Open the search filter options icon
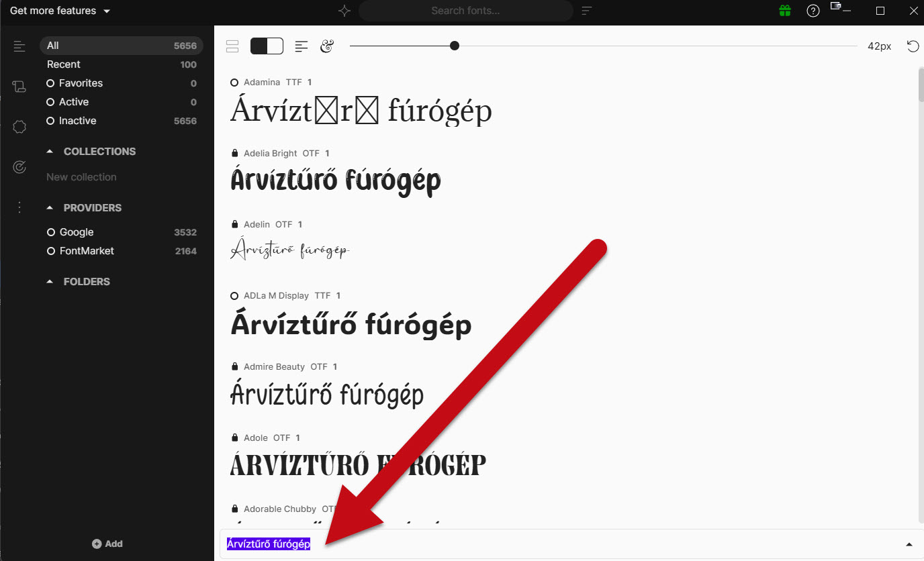This screenshot has height=561, width=924. tap(587, 11)
